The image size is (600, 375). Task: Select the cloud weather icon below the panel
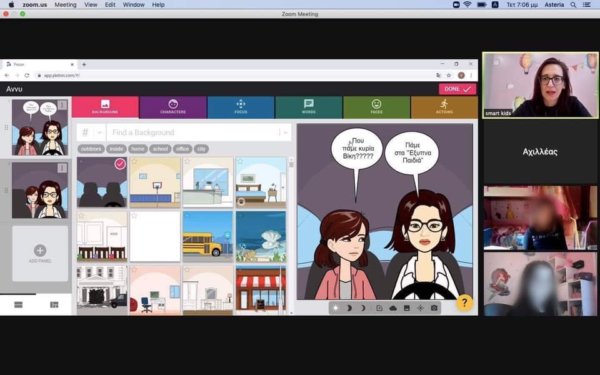coord(393,308)
